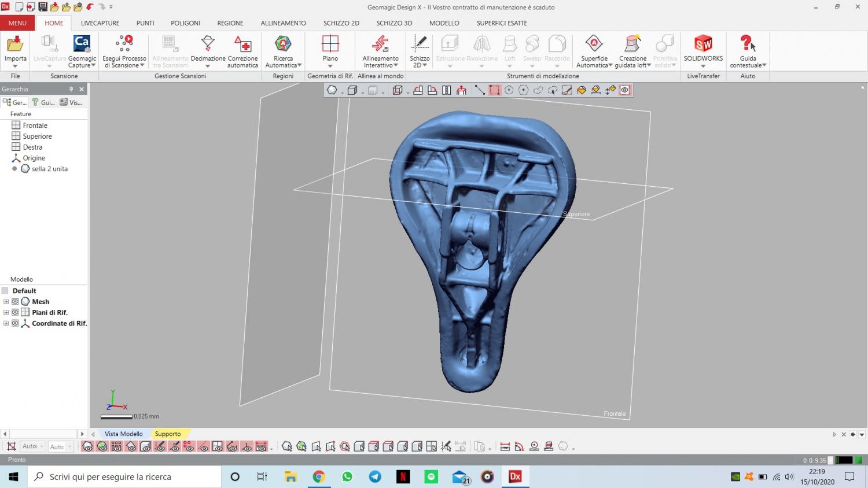
Task: Click the red undo arrow
Action: tap(90, 7)
